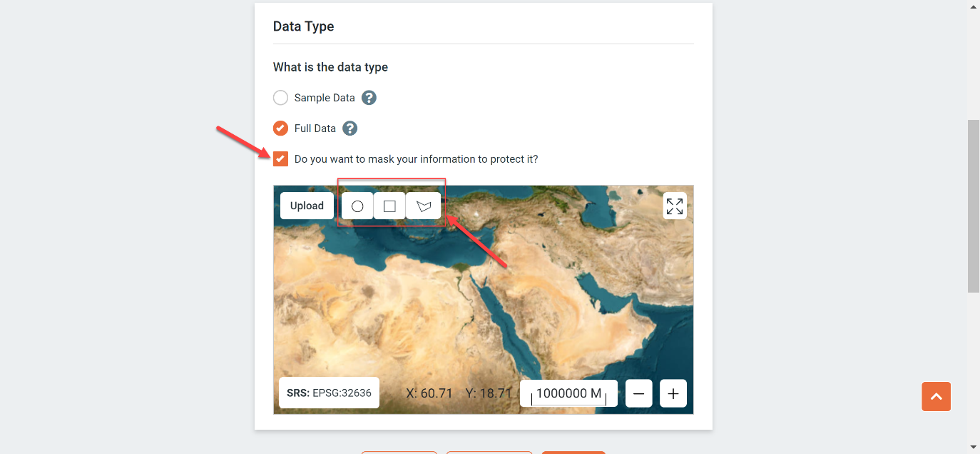Image resolution: width=980 pixels, height=454 pixels.
Task: Click the Y: 18.71 coordinate readout
Action: (489, 393)
